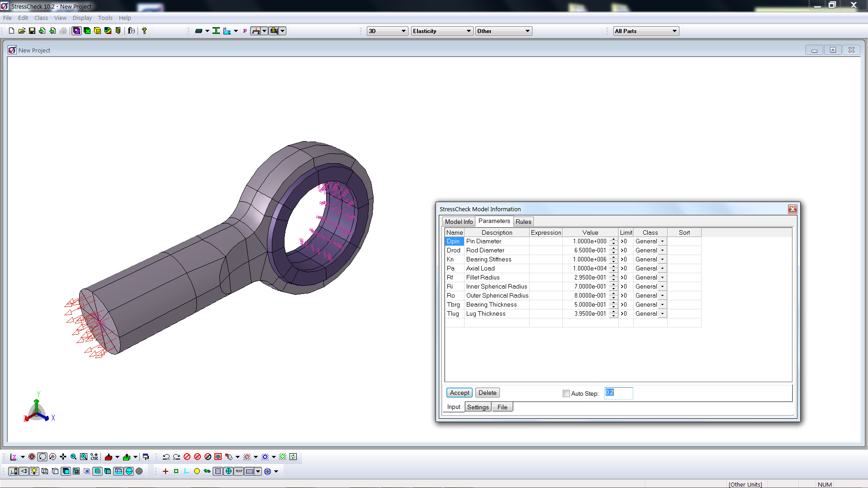Enable the Auto Step checkbox
This screenshot has height=488, width=868.
click(x=566, y=393)
